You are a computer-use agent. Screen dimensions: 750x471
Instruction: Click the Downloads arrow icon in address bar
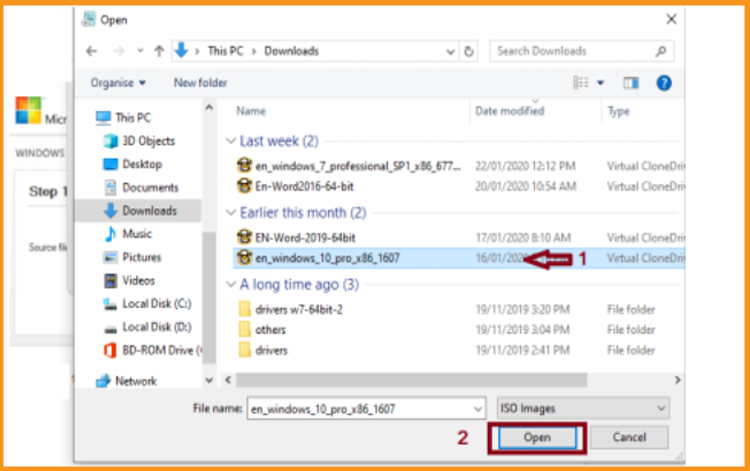pyautogui.click(x=181, y=50)
